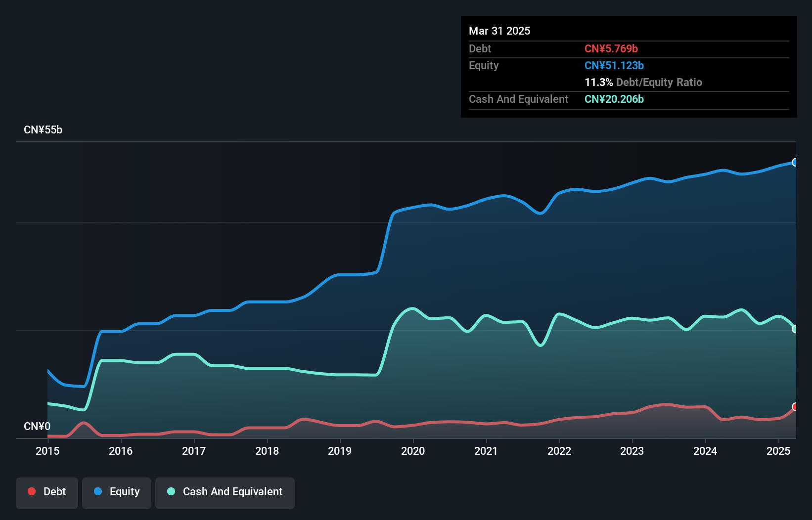
Task: Click the red CN¥5.769b Debt value
Action: (612, 48)
